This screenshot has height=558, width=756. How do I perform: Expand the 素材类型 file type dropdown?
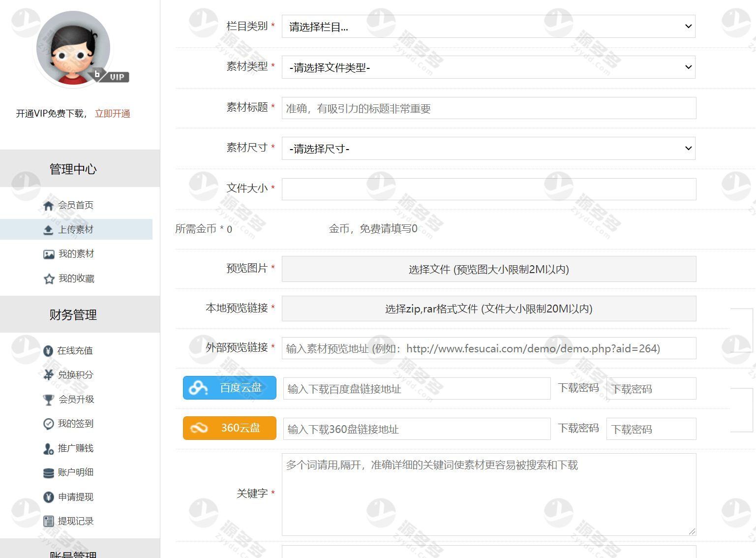[x=488, y=67]
